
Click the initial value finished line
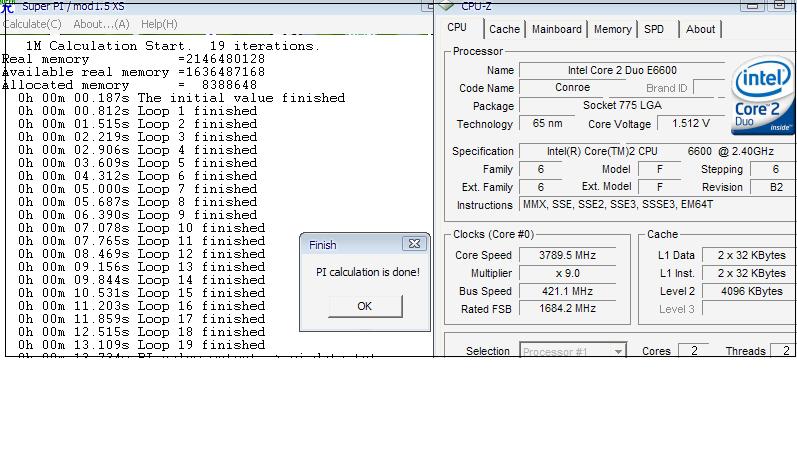point(181,98)
